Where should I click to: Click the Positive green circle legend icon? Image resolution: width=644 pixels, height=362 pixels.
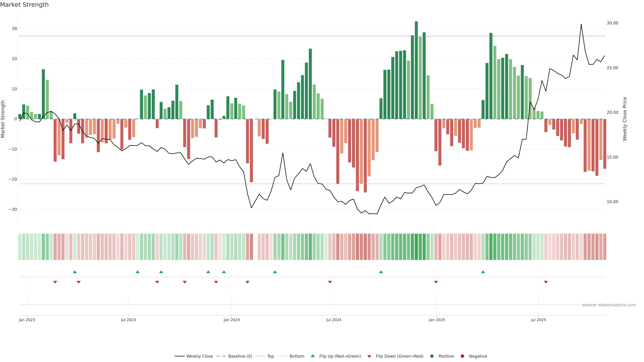tap(432, 356)
